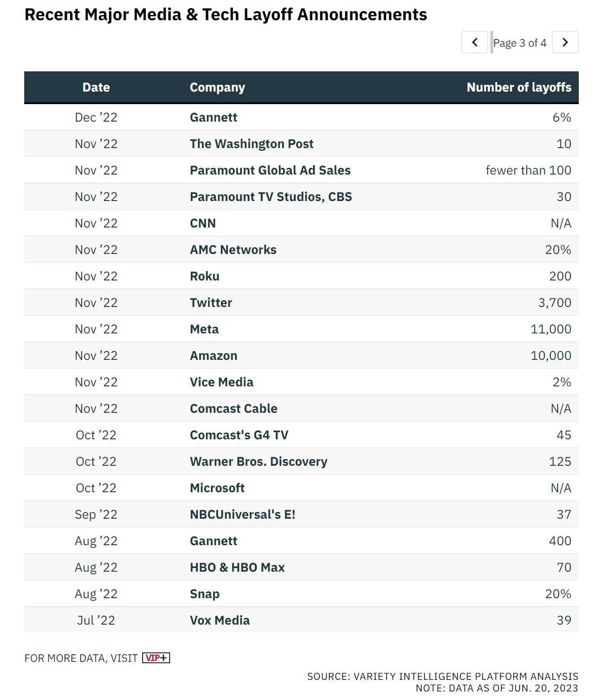Image resolution: width=612 pixels, height=700 pixels.
Task: Sort by the Date column header
Action: pos(96,87)
